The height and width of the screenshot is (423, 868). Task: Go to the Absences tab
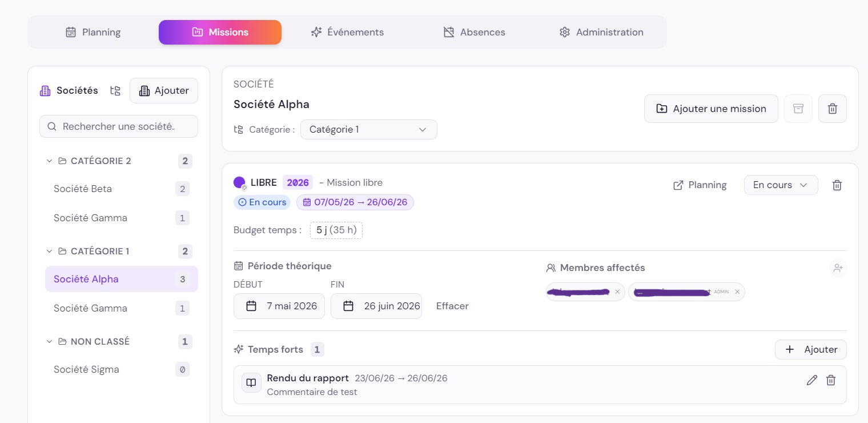point(474,32)
